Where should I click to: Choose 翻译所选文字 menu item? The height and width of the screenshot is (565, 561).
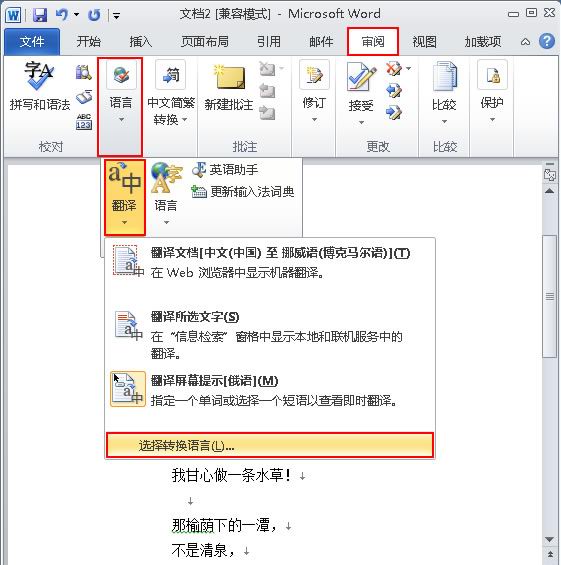(x=270, y=334)
